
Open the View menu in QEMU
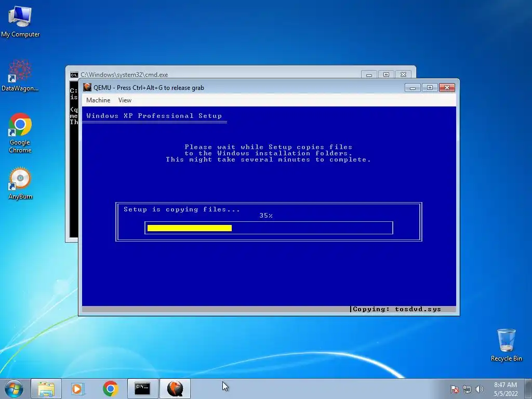pyautogui.click(x=125, y=100)
